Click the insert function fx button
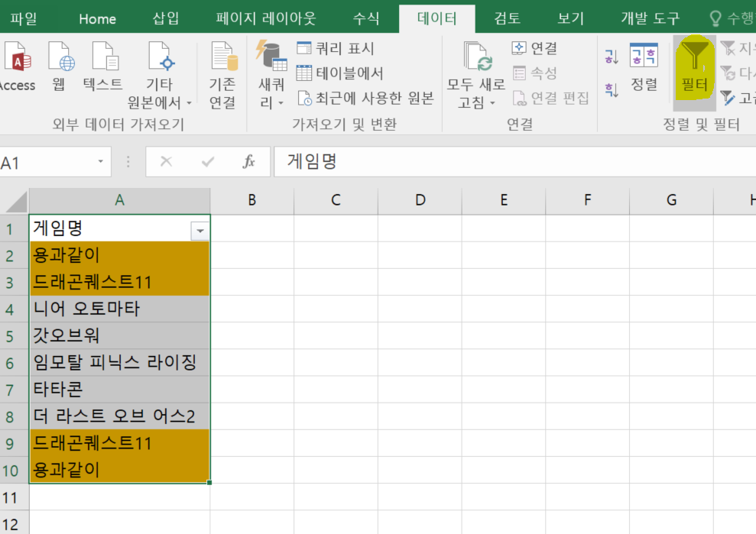756x534 pixels. pyautogui.click(x=248, y=161)
